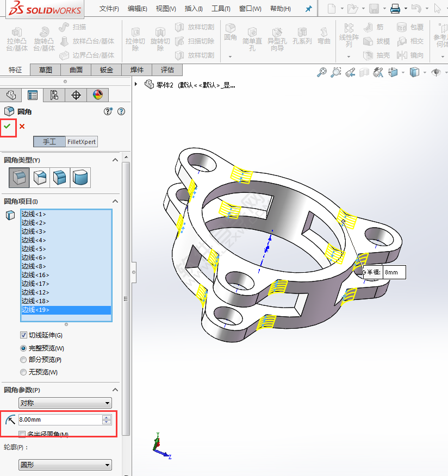The height and width of the screenshot is (476, 448).
Task: Open the DimXpertManager crosshair tab
Action: (76, 95)
